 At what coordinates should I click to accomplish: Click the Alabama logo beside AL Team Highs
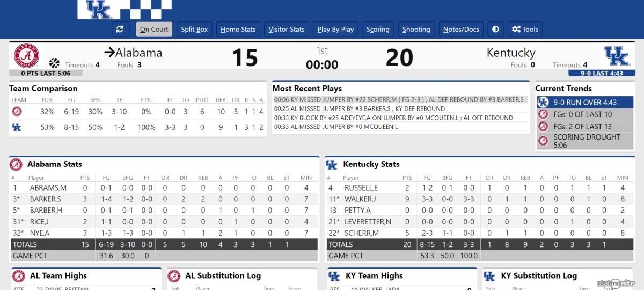[x=18, y=276]
